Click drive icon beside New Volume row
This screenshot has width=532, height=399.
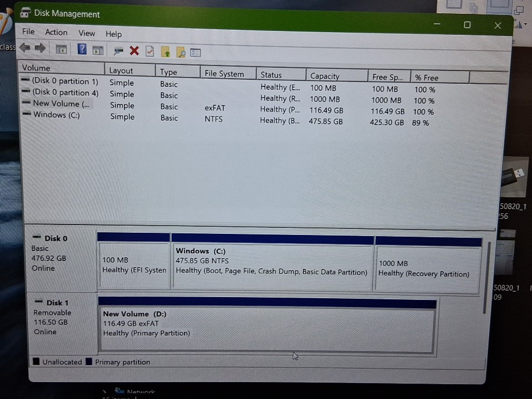click(x=26, y=102)
